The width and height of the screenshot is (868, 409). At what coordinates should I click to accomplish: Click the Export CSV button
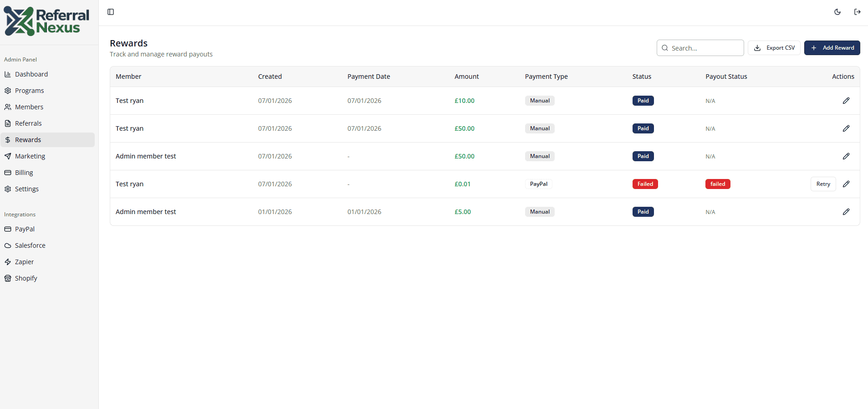774,48
